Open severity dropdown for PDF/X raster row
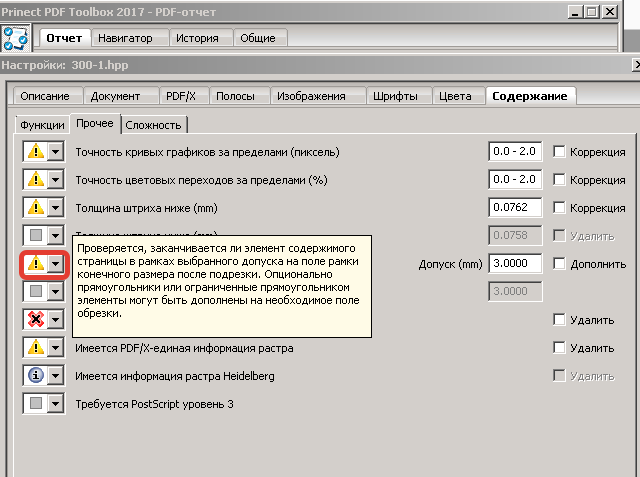 tap(56, 348)
